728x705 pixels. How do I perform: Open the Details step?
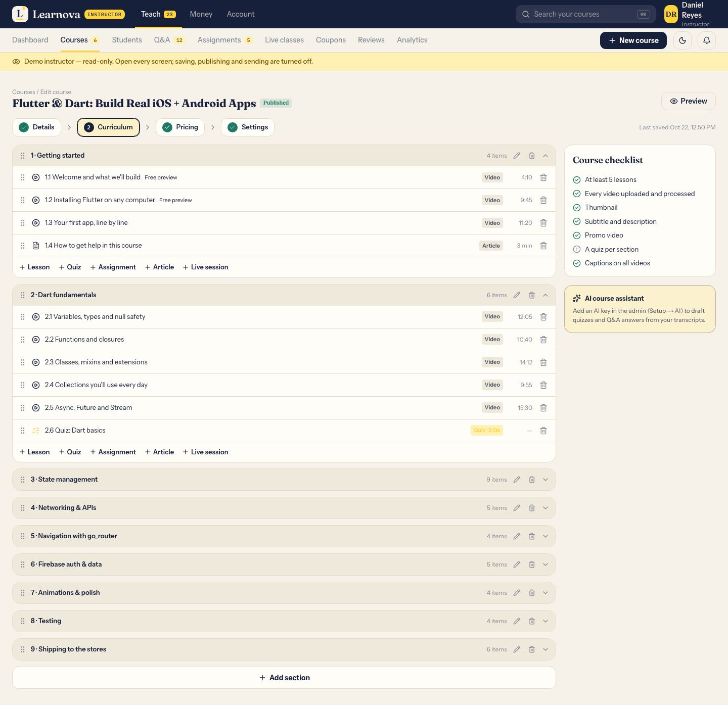[36, 127]
